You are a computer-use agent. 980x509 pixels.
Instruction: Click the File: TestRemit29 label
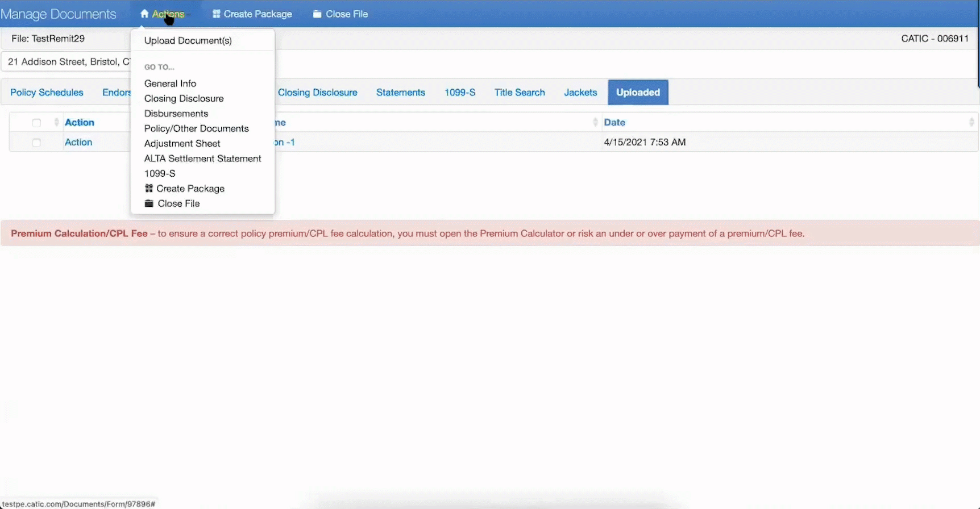coord(48,39)
